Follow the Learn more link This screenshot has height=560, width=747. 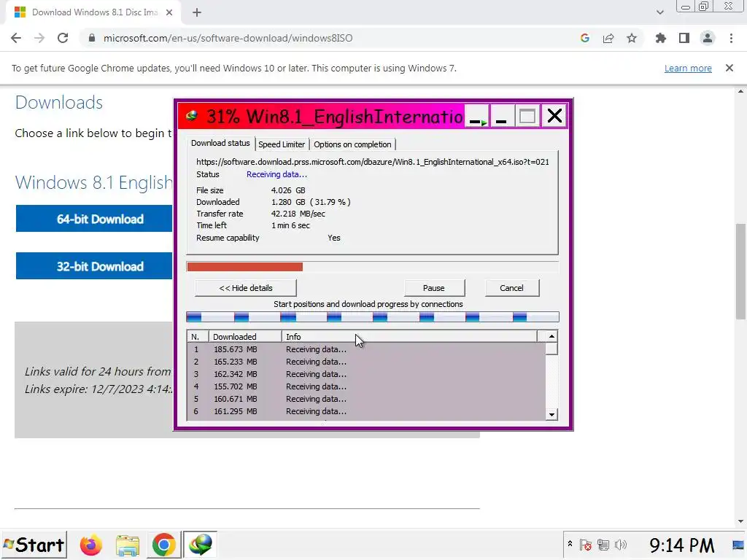(x=688, y=68)
